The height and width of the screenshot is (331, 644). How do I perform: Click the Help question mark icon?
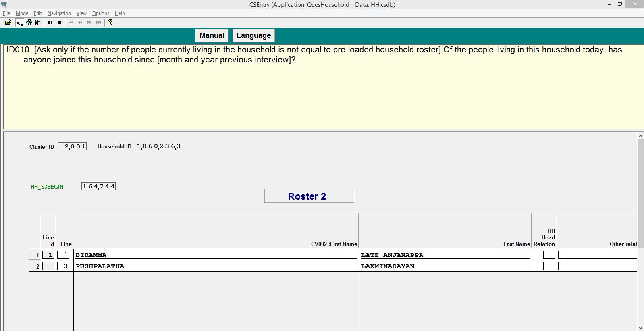point(110,23)
